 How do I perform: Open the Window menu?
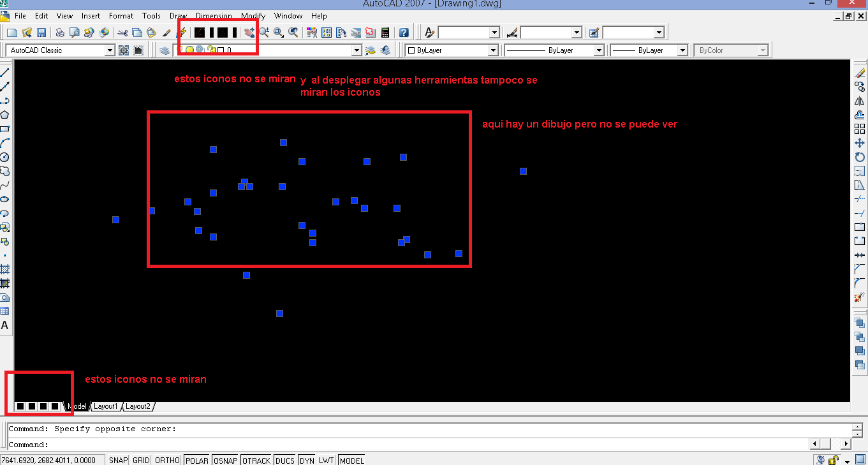pyautogui.click(x=288, y=16)
